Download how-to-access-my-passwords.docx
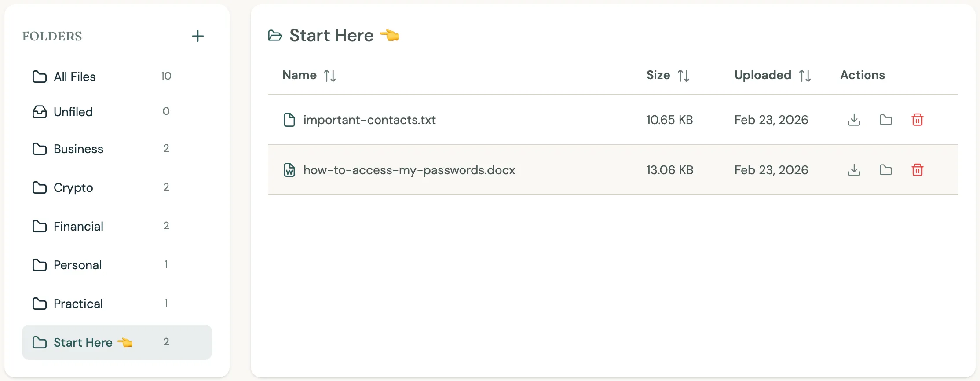980x381 pixels. 854,170
